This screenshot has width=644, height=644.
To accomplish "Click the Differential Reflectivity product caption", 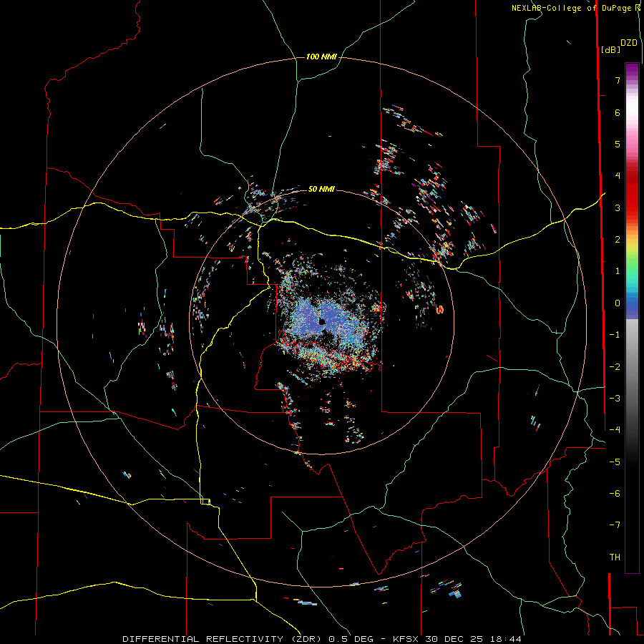I will [x=322, y=639].
